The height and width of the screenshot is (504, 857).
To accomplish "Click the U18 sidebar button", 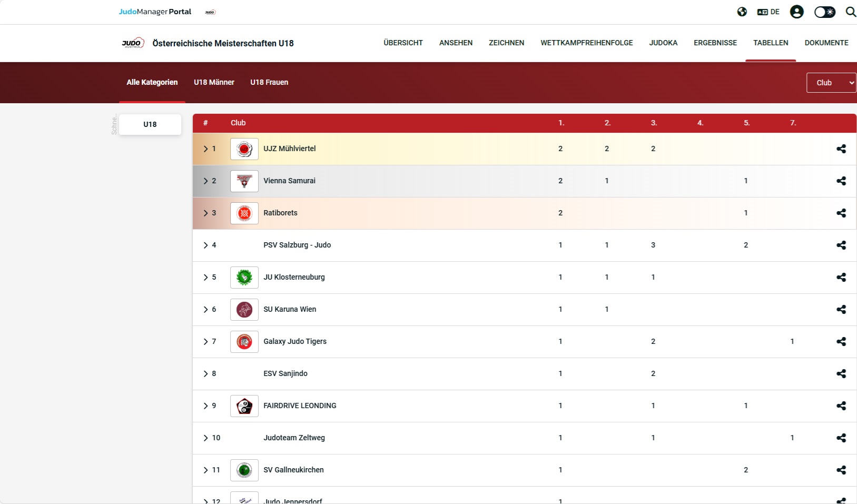I will (150, 124).
